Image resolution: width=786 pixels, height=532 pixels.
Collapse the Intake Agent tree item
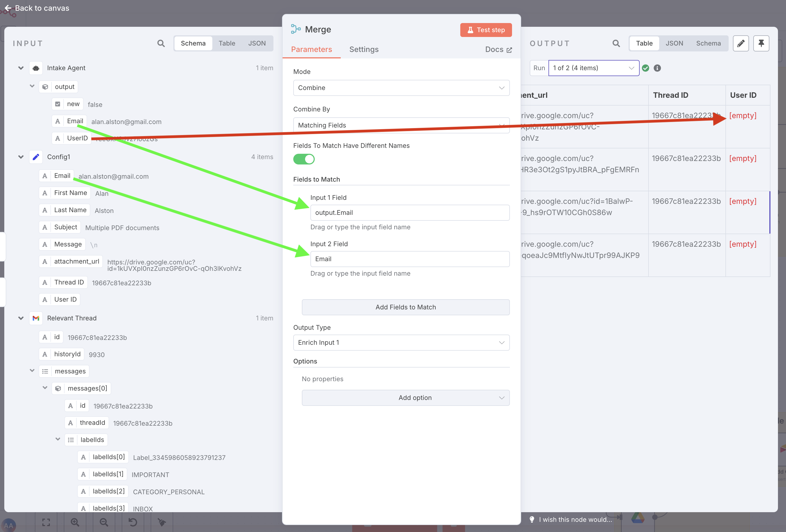pos(21,68)
